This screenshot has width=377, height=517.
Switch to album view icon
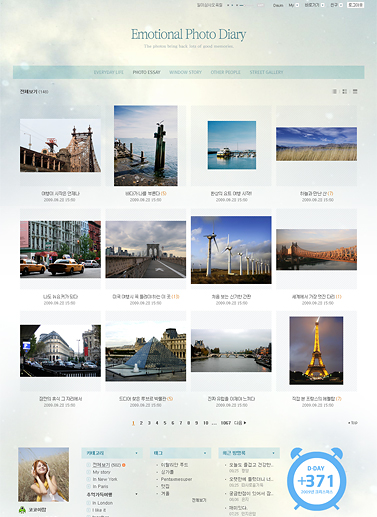[355, 91]
